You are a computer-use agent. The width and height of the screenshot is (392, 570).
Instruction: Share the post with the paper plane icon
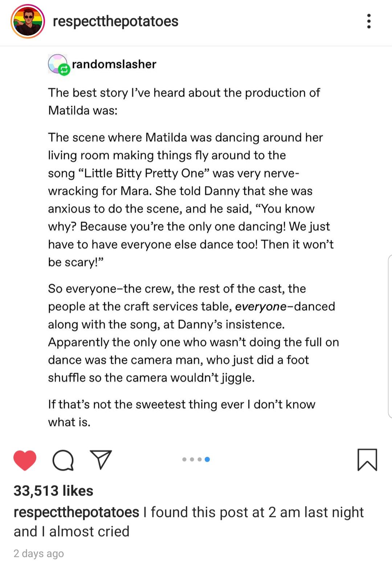tap(101, 460)
